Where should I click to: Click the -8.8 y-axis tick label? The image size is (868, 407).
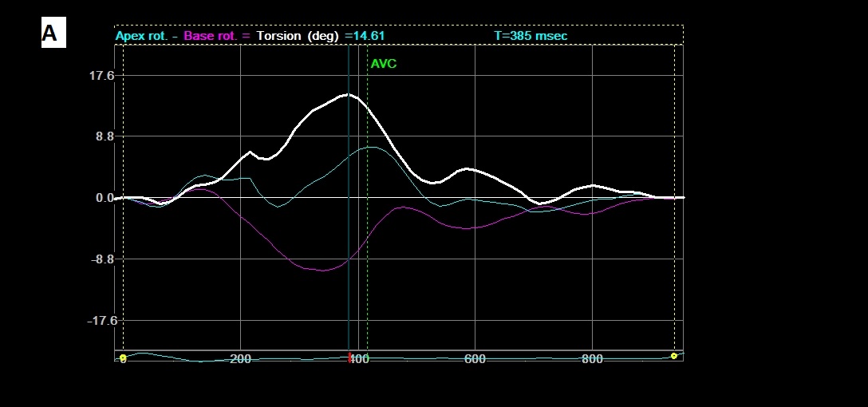click(101, 259)
